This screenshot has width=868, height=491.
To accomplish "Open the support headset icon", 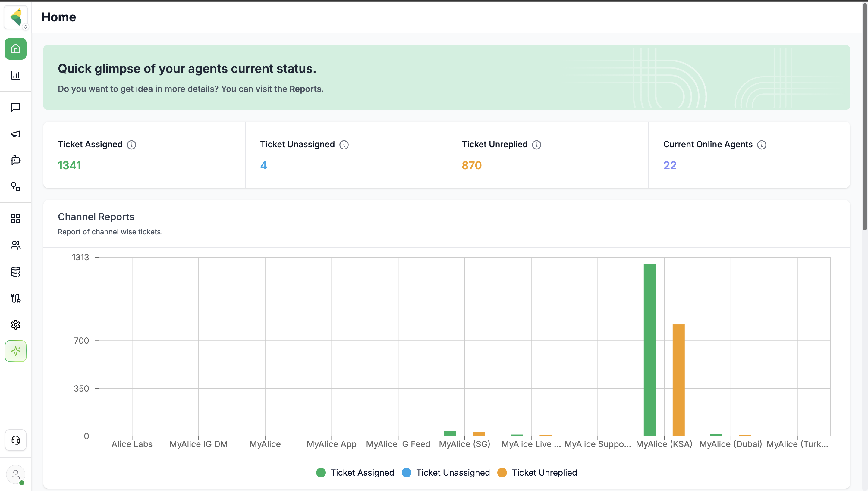I will click(x=15, y=440).
